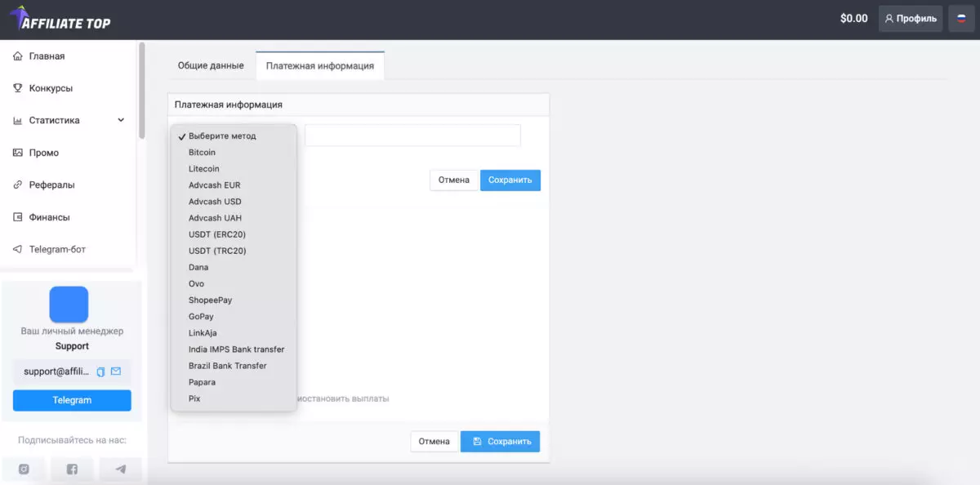Image resolution: width=980 pixels, height=485 pixels.
Task: Click the wallet icon beside Финансы
Action: click(x=18, y=217)
